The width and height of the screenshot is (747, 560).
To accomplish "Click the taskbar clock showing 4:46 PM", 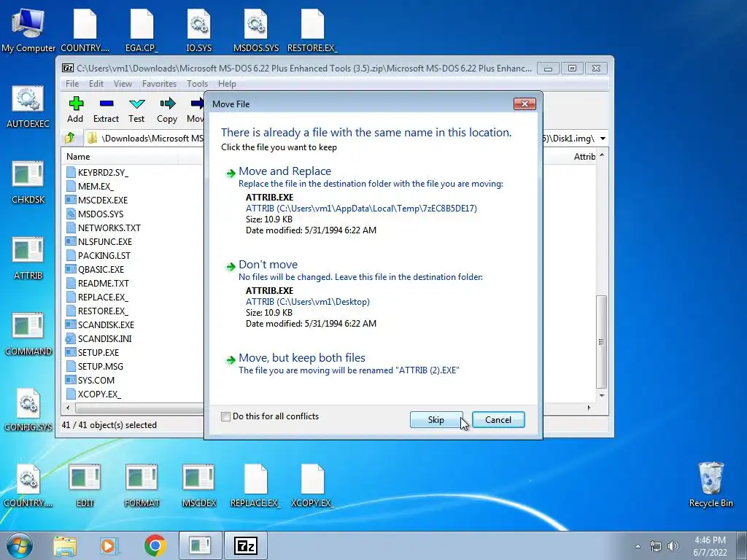I will coord(710,546).
